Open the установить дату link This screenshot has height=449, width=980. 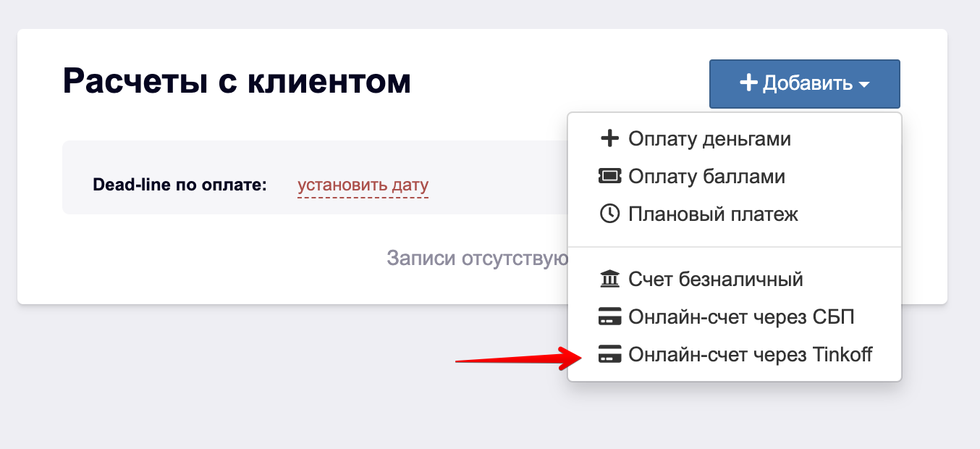point(363,185)
